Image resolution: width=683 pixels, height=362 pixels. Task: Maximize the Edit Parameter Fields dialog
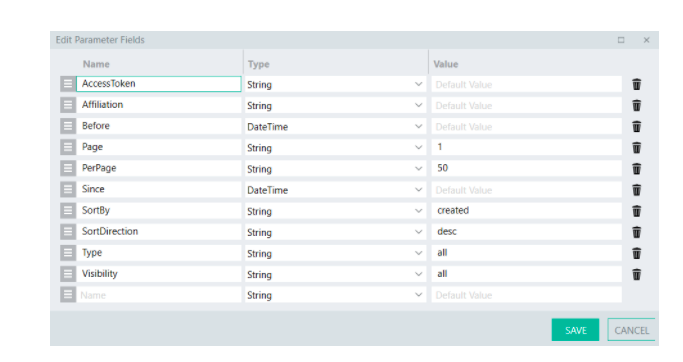click(621, 40)
